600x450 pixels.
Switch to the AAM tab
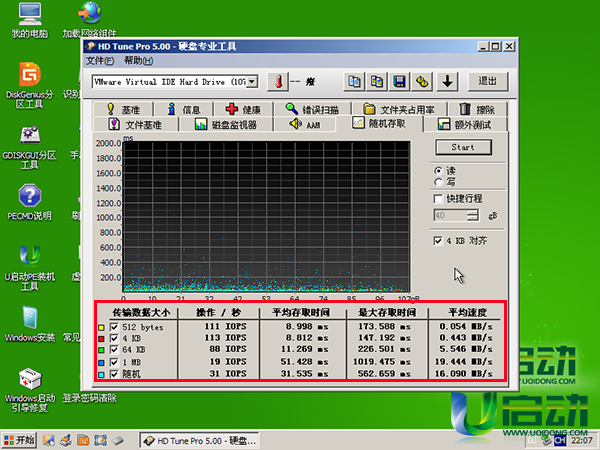305,124
